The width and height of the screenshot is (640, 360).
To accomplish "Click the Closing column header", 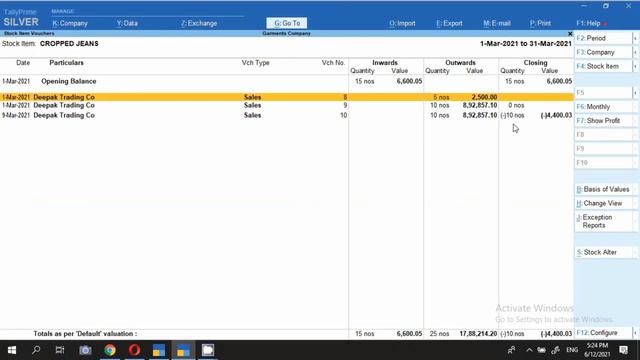I will click(535, 63).
